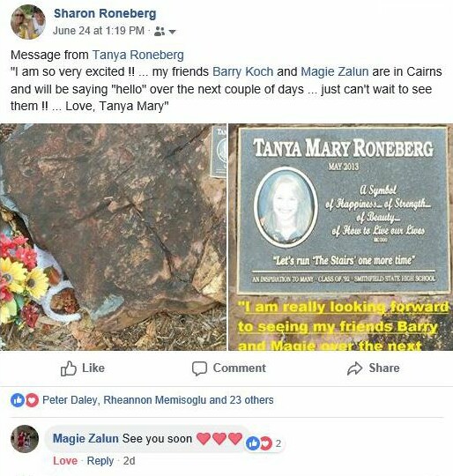Open Magie Zalun's commenter avatar
The width and height of the screenshot is (453, 476).
[x=25, y=439]
